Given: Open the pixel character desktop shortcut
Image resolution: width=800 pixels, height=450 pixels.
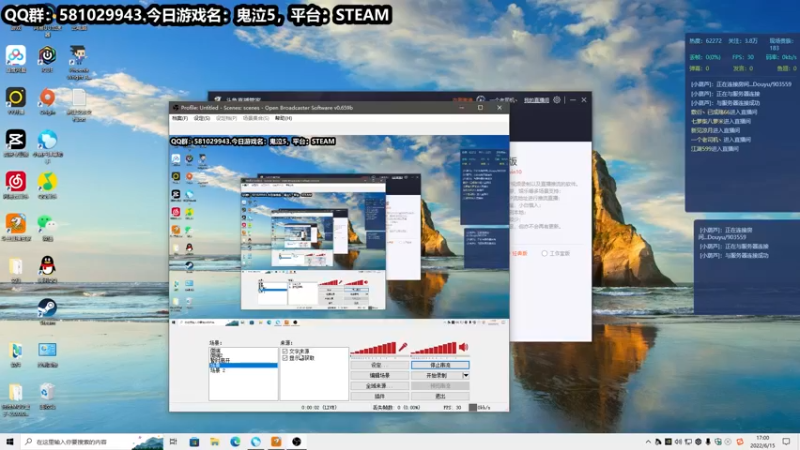Looking at the screenshot, I should point(78,61).
